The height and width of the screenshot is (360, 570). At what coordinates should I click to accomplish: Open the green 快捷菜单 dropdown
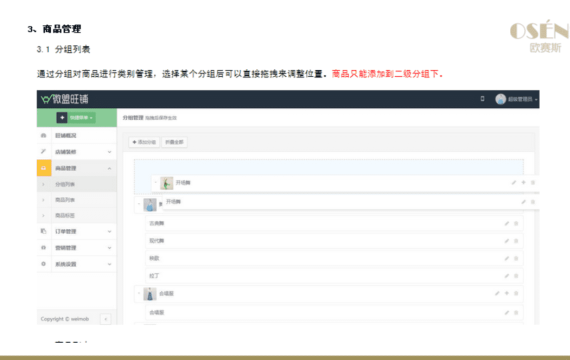82,118
